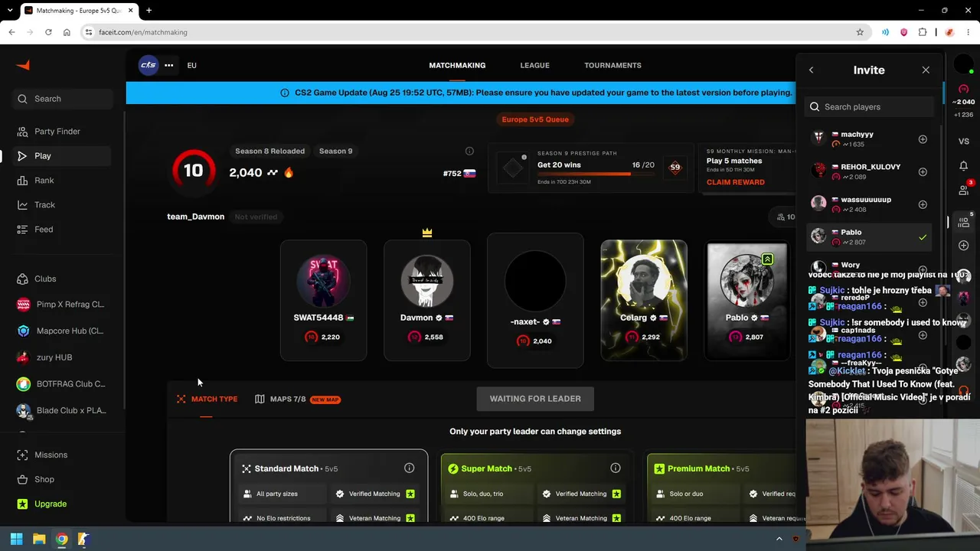Click the Europe 5v5 Queue label

click(535, 119)
